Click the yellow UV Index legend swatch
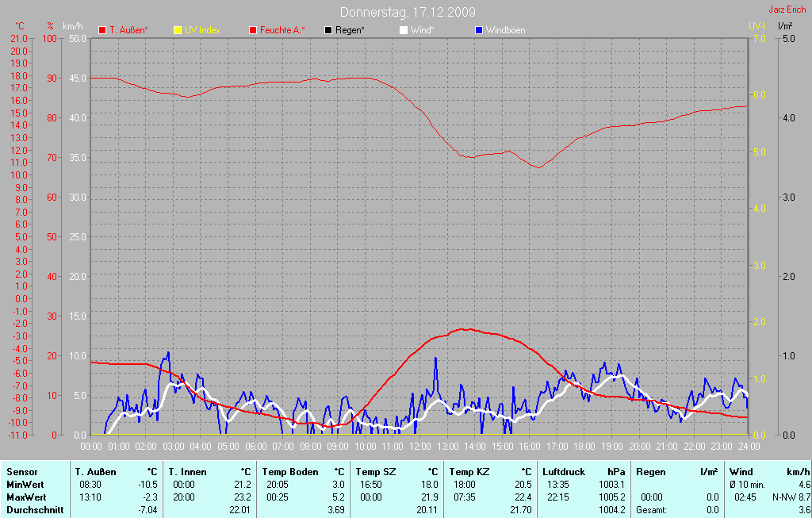812x518 pixels. tap(178, 30)
